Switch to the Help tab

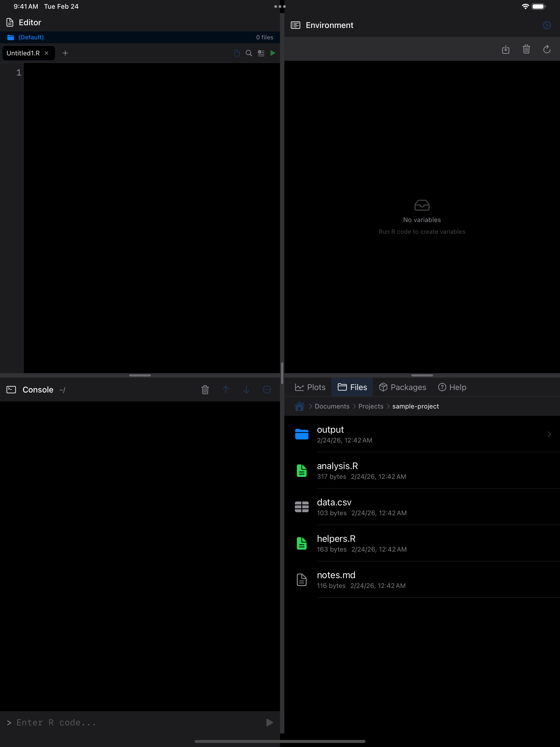(x=452, y=387)
